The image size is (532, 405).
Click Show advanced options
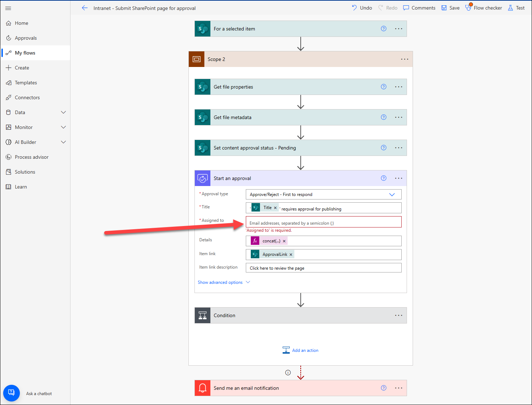pyautogui.click(x=220, y=282)
